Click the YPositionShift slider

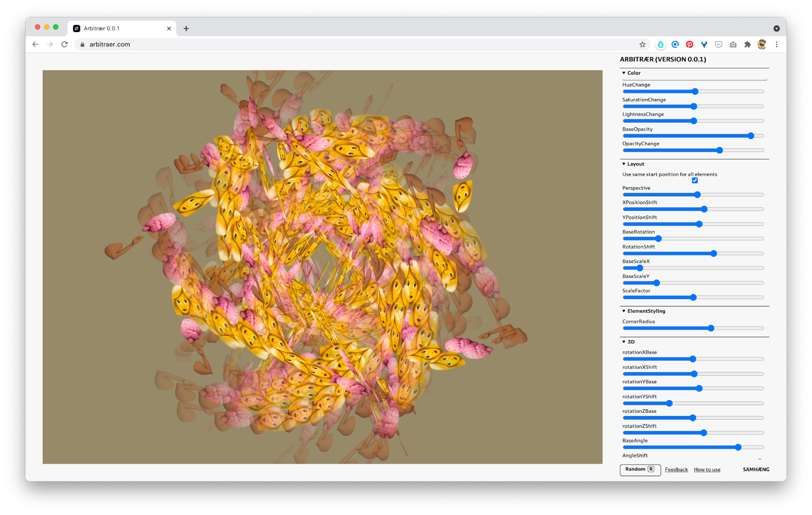pos(693,224)
